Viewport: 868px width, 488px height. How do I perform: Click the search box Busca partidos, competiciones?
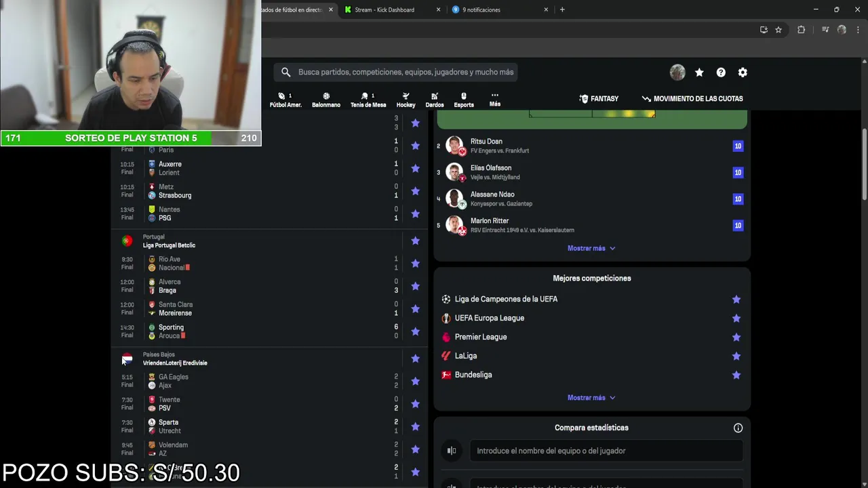click(x=396, y=73)
